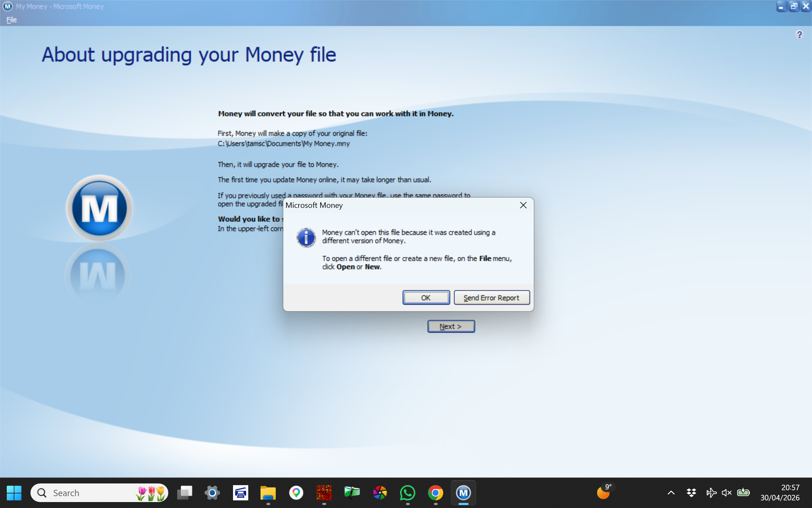Click the 'About upgrading your Money file' heading

[x=189, y=55]
